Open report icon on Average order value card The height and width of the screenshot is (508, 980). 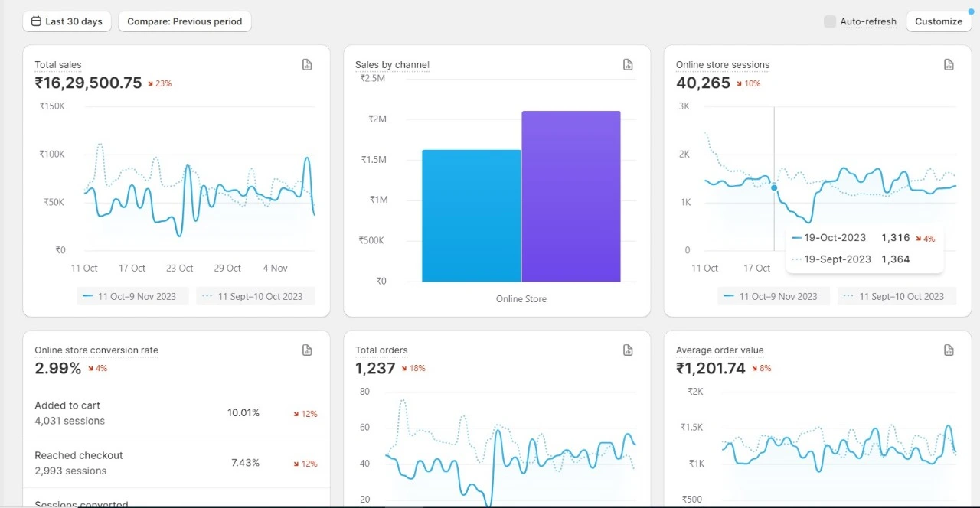(x=949, y=350)
